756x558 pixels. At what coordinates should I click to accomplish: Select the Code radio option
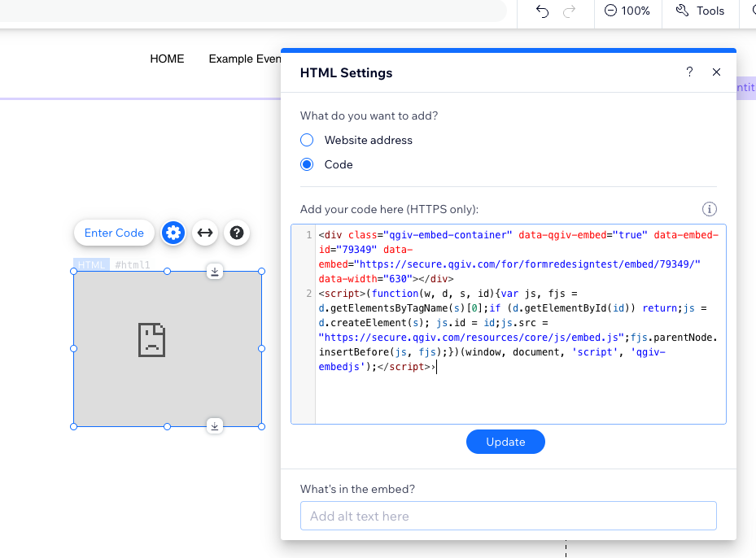(x=307, y=165)
